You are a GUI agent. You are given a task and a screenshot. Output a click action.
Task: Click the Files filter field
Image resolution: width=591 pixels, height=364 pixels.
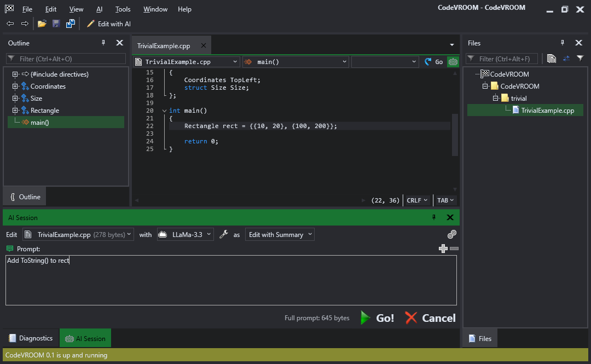(x=502, y=59)
